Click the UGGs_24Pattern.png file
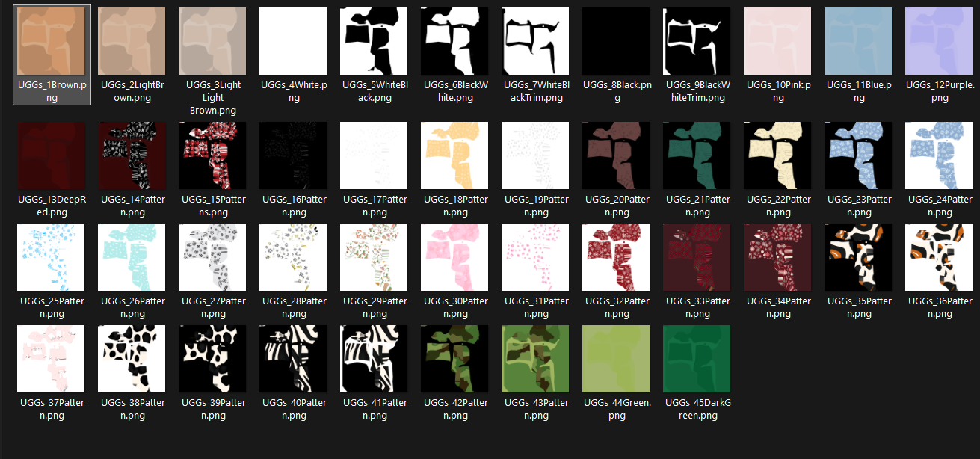980x459 pixels. pyautogui.click(x=939, y=155)
